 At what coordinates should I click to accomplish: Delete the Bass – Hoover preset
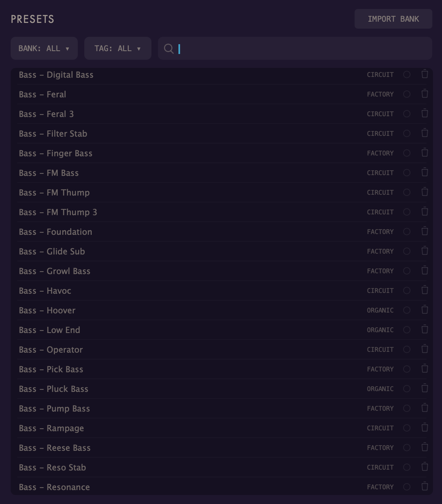[425, 310]
